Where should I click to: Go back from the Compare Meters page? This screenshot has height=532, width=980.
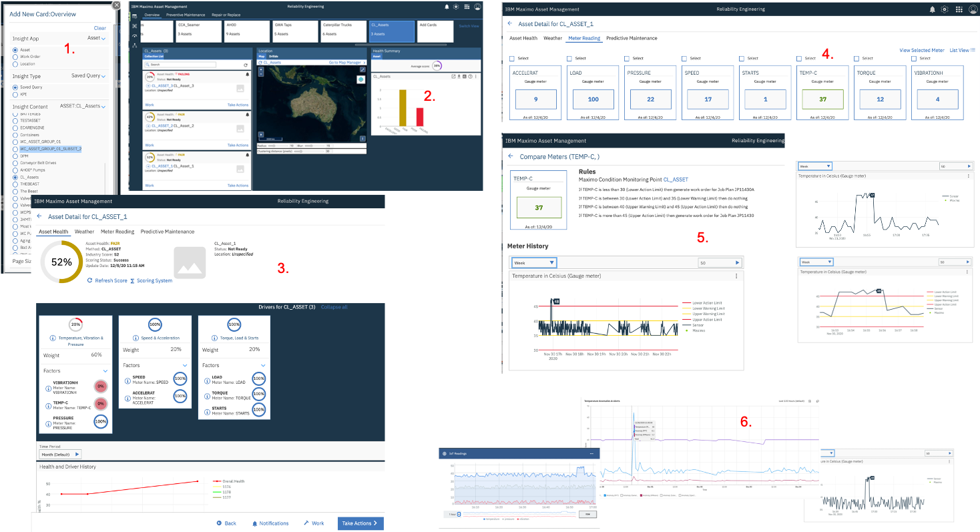click(511, 156)
